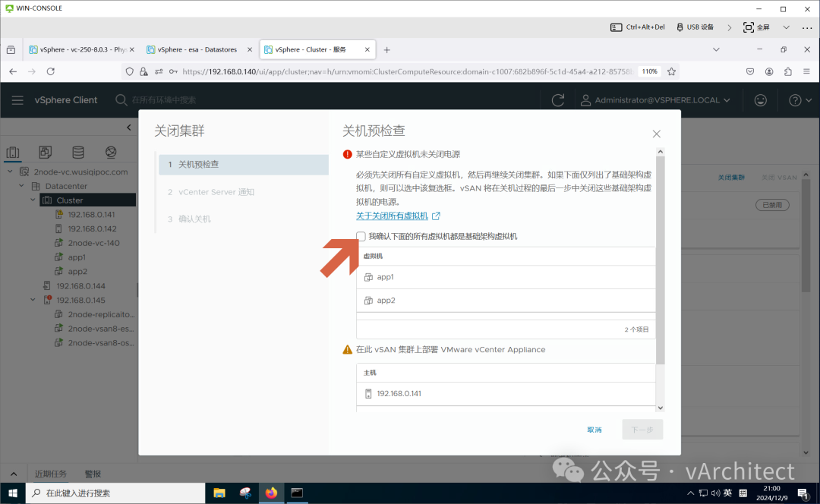Screen dimensions: 820x504
Task: Check 我确认下面的所有虚拟机都是基础架构虚拟机 checkbox
Action: (x=361, y=236)
